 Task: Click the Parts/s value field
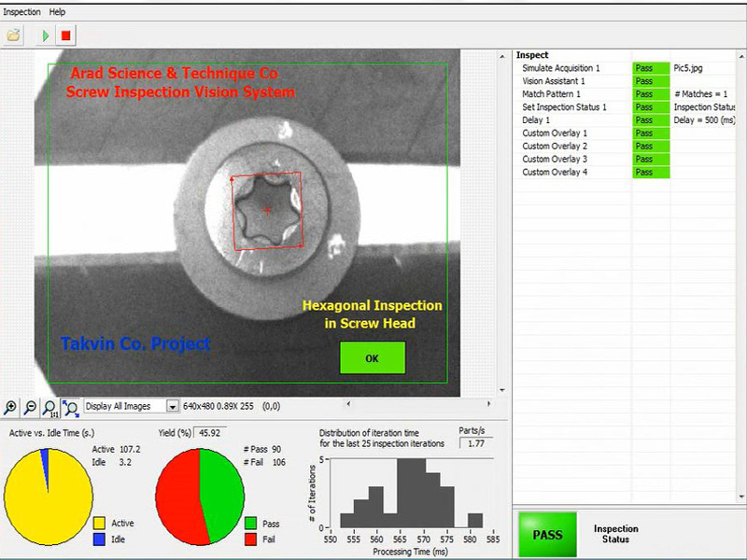(476, 443)
